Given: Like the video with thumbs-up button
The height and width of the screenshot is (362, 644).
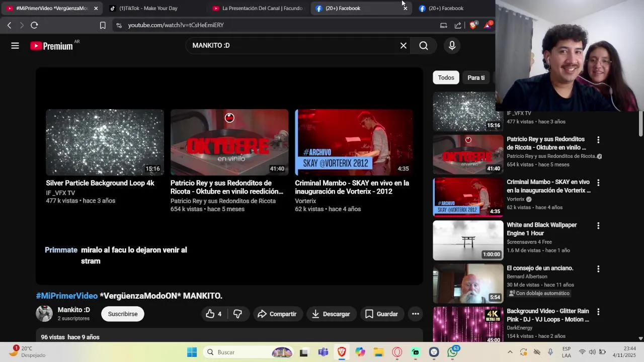Looking at the screenshot, I should coord(214,314).
